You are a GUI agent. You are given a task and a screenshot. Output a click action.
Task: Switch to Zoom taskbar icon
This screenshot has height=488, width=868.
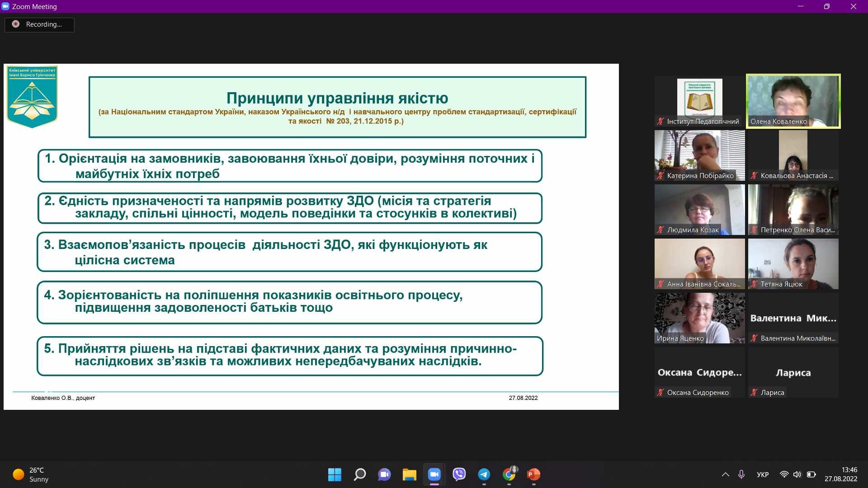(434, 474)
